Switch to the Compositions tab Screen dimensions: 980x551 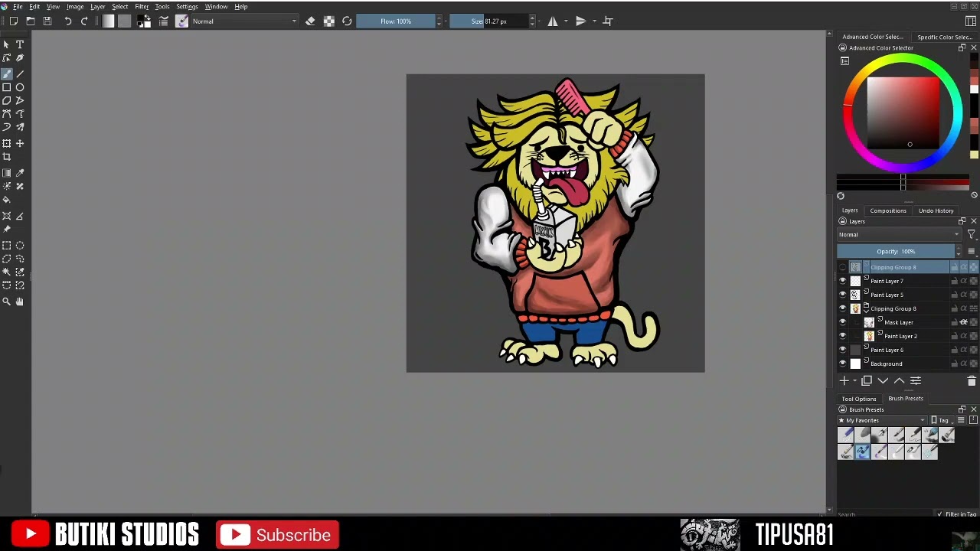click(x=888, y=210)
